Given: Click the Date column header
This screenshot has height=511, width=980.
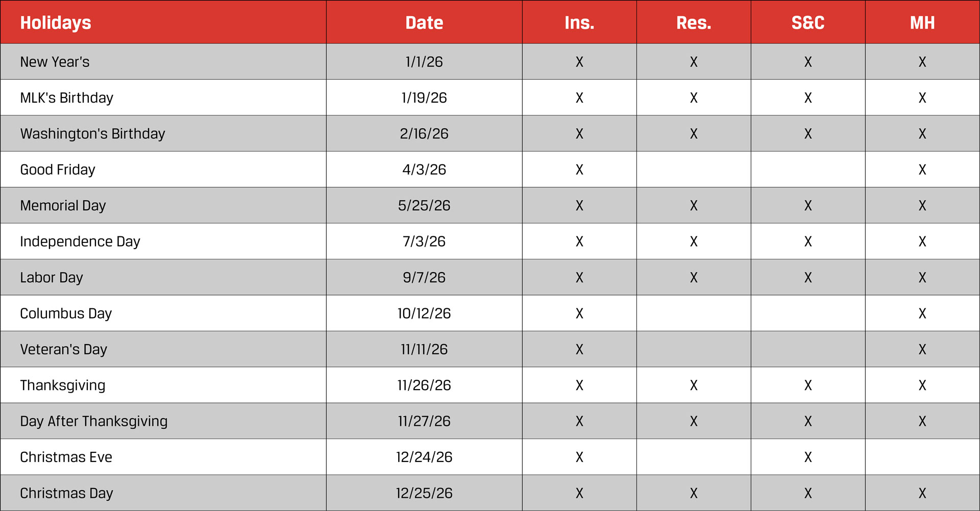Looking at the screenshot, I should point(424,22).
